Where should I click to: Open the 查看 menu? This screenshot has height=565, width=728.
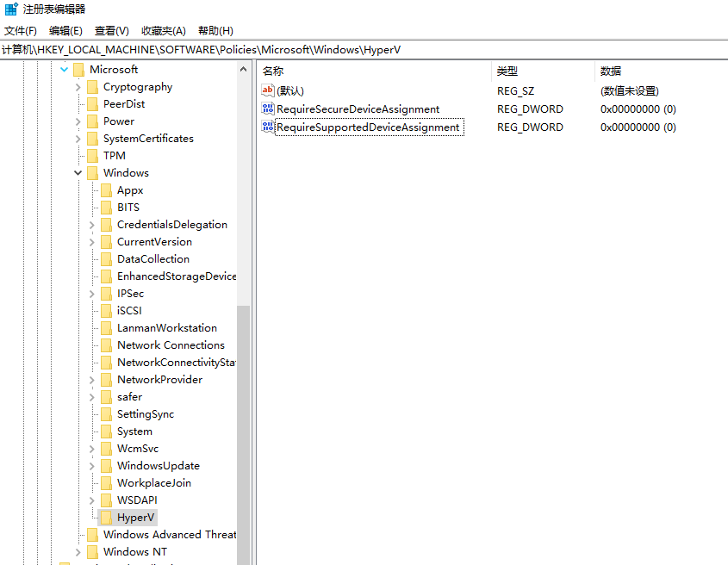pos(111,30)
